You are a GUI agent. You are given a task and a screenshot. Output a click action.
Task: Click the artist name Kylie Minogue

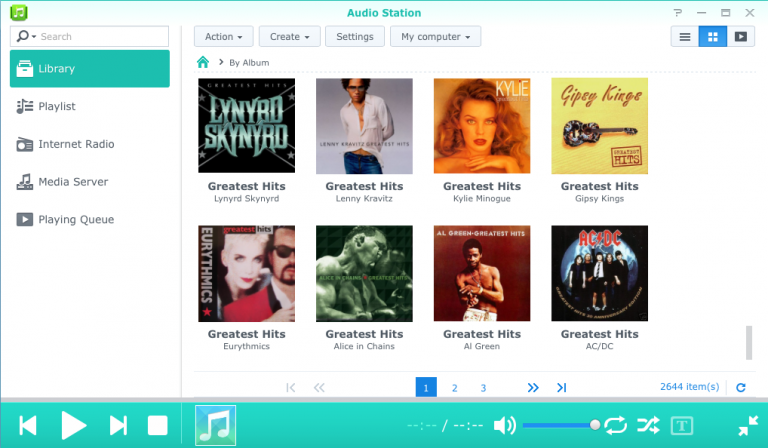(x=482, y=199)
